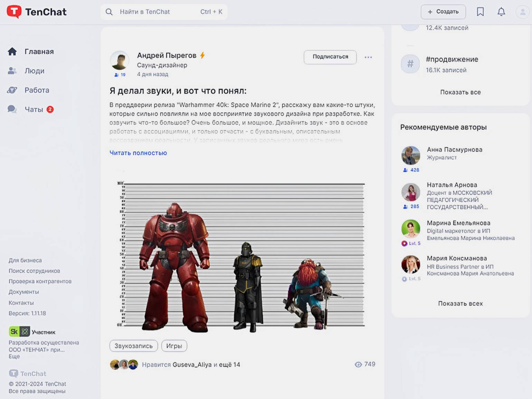532x399 pixels.
Task: Open saved bookmarks icon in header
Action: [480, 12]
